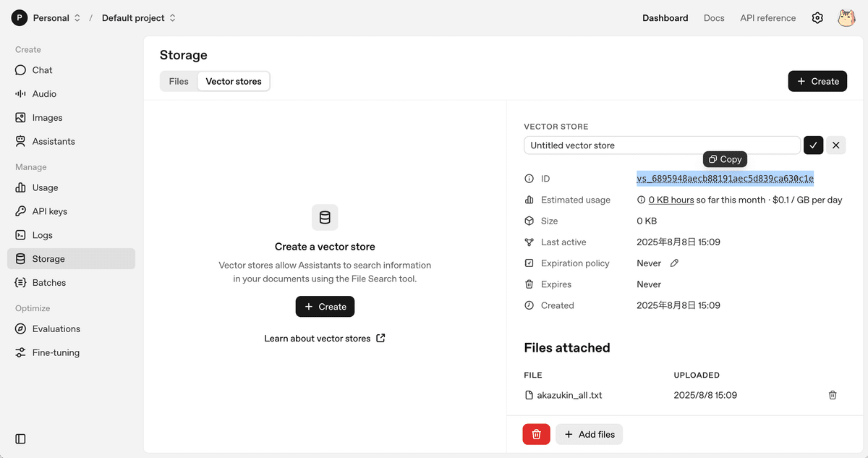Edit expiration policy with pencil icon

[x=674, y=263]
